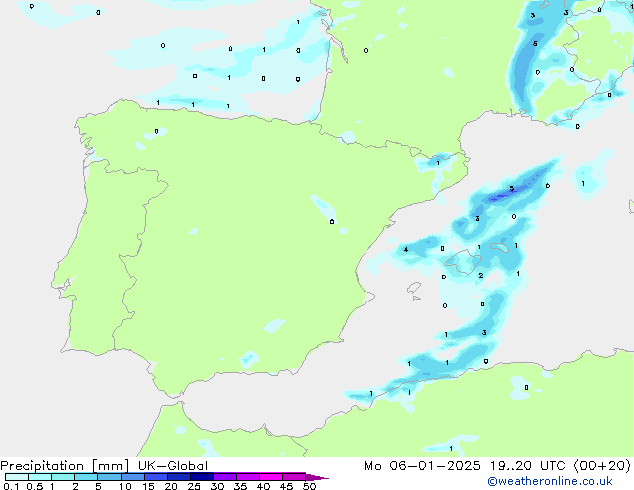Select the 2–5 mm legend color swatch

point(86,477)
